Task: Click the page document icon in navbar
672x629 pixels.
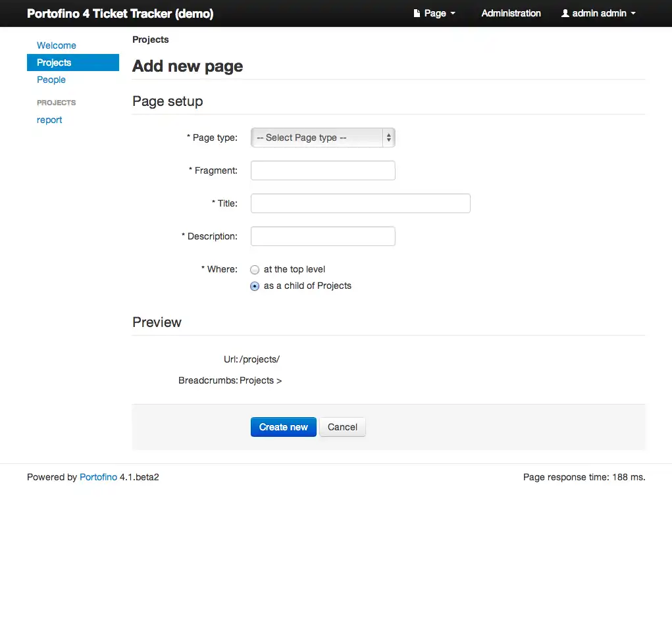Action: pyautogui.click(x=417, y=13)
